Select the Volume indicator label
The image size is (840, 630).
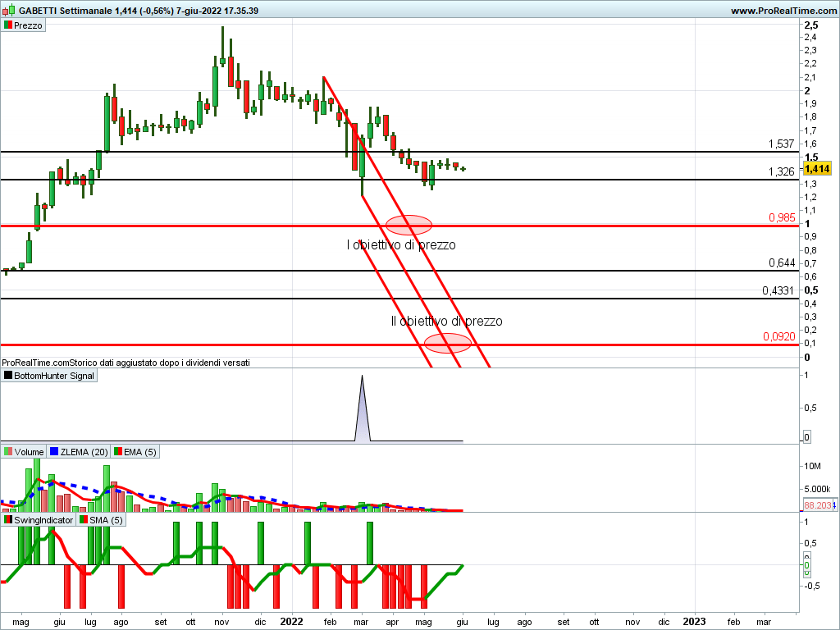pos(29,452)
